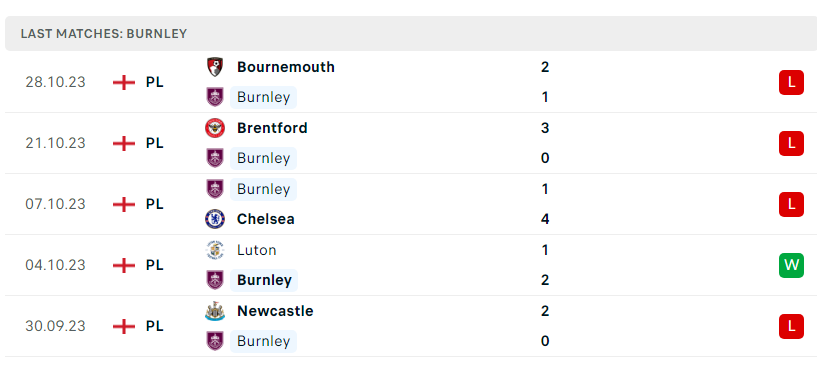Screen dimensions: 817x370
Task: Click the Luton club crest
Action: [215, 250]
